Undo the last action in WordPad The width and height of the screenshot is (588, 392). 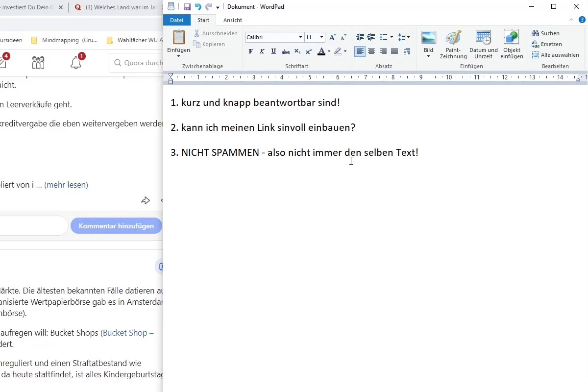[198, 7]
